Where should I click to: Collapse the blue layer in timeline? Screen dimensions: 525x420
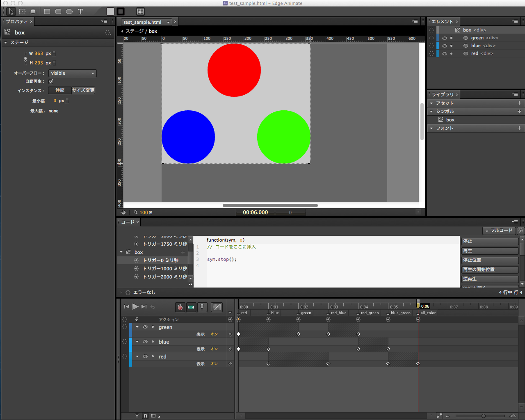click(137, 342)
